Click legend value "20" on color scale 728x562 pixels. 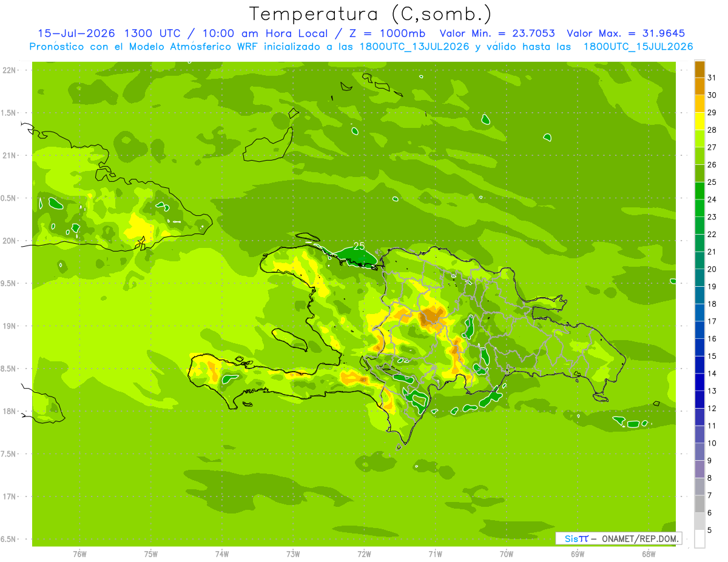point(712,269)
